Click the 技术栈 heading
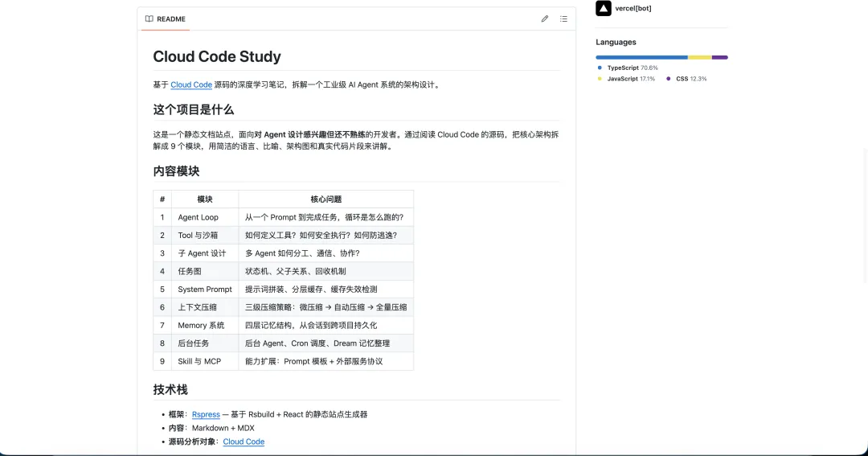Screen dimensions: 868x456 (170, 389)
